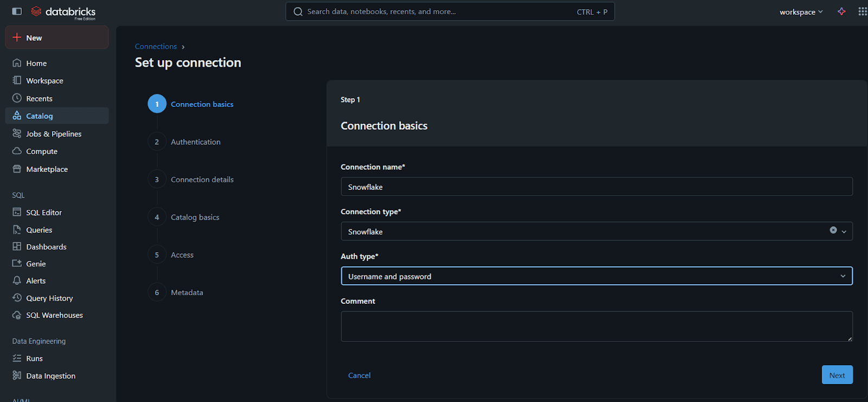Viewport: 868px width, 402px height.
Task: Expand the Connection type dropdown arrow
Action: click(x=844, y=232)
